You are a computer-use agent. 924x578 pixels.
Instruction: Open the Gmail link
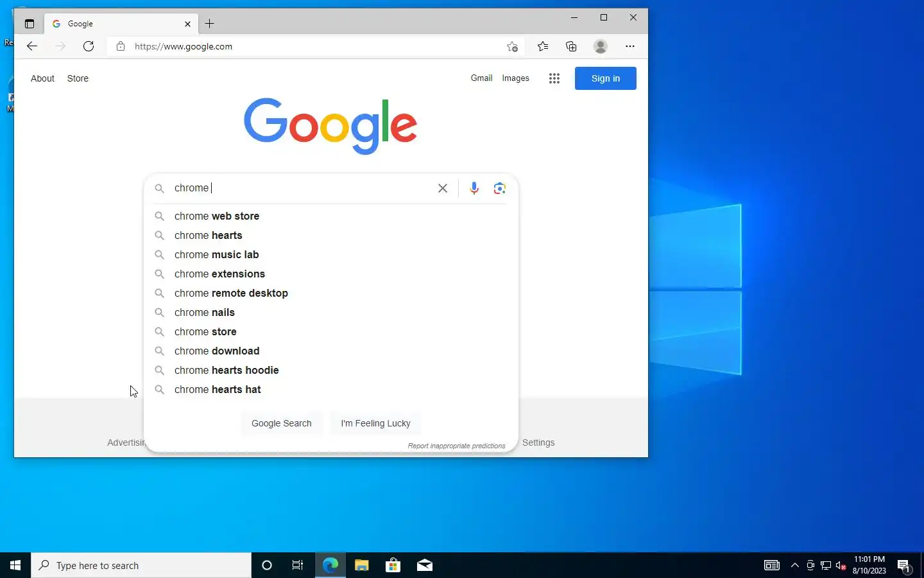[x=481, y=78]
